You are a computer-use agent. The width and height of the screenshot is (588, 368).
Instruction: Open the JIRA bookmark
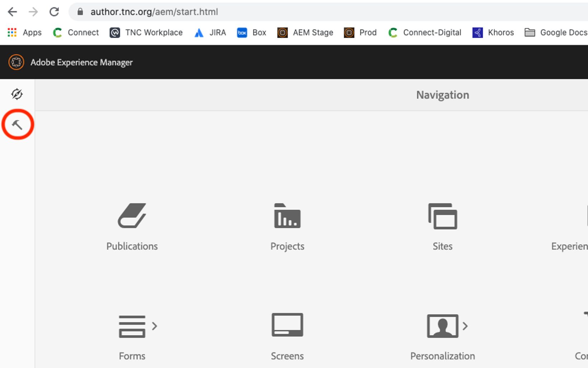pyautogui.click(x=210, y=33)
